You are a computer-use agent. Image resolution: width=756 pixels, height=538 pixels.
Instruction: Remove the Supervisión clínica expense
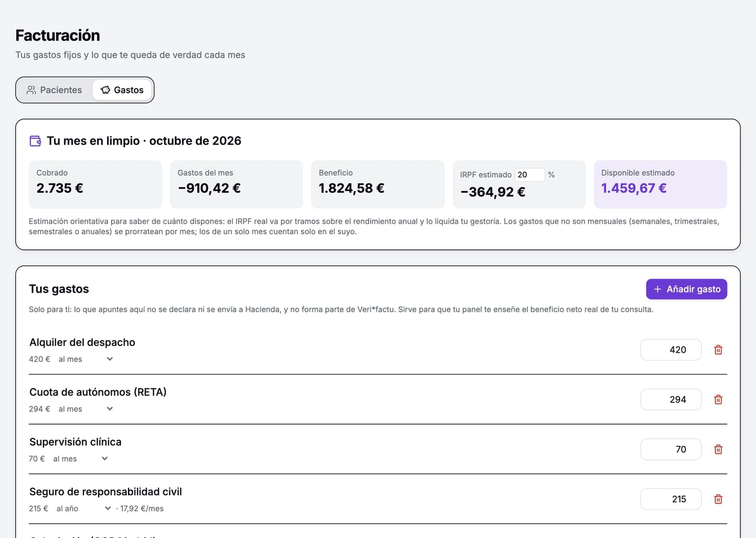718,449
